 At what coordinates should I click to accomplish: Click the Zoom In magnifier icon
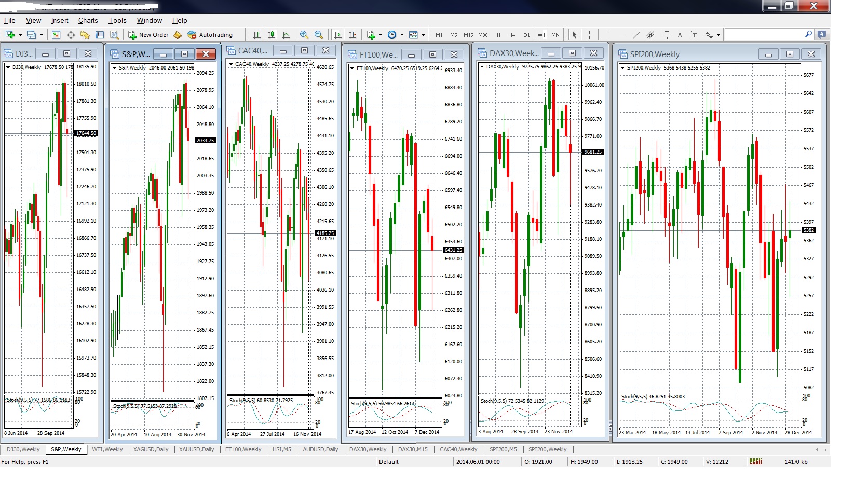304,35
